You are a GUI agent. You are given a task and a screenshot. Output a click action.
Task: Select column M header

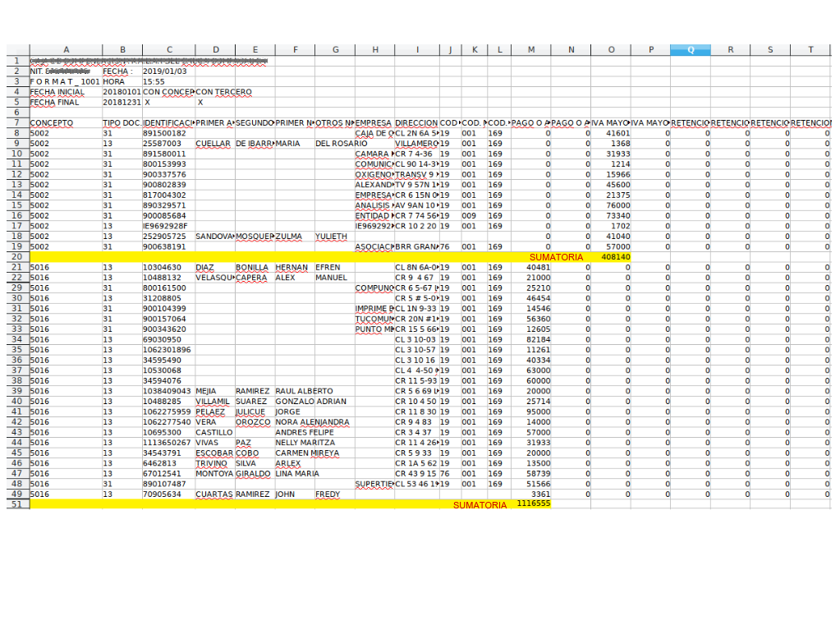(x=530, y=49)
